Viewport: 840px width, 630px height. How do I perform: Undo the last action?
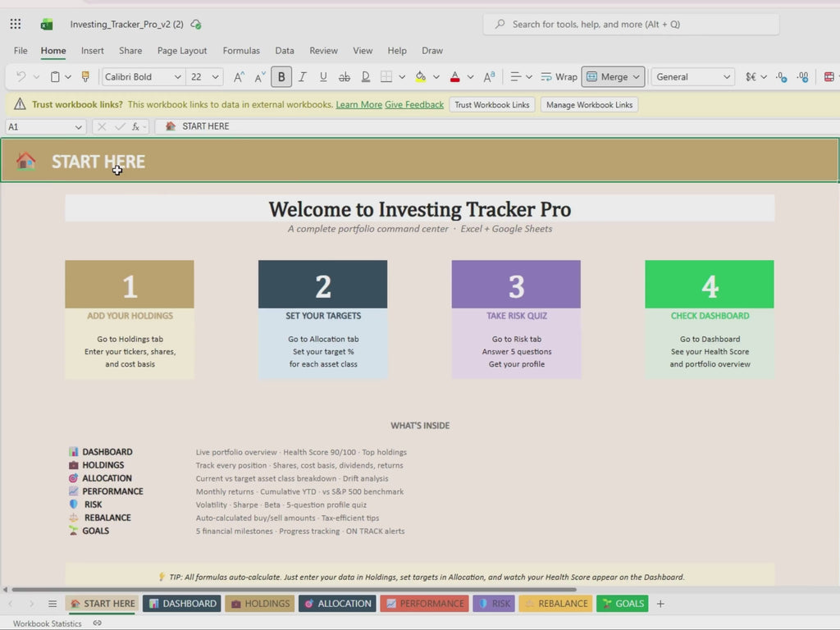coord(21,76)
